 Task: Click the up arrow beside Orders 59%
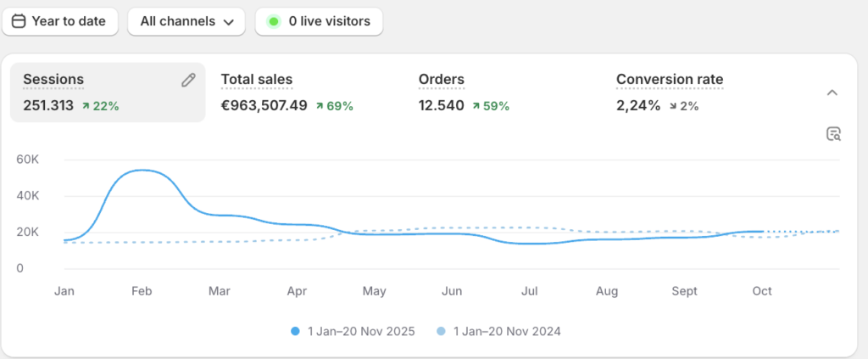(476, 106)
